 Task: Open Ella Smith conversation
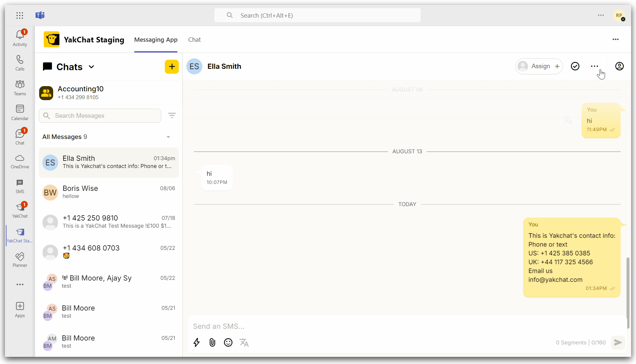tap(109, 162)
